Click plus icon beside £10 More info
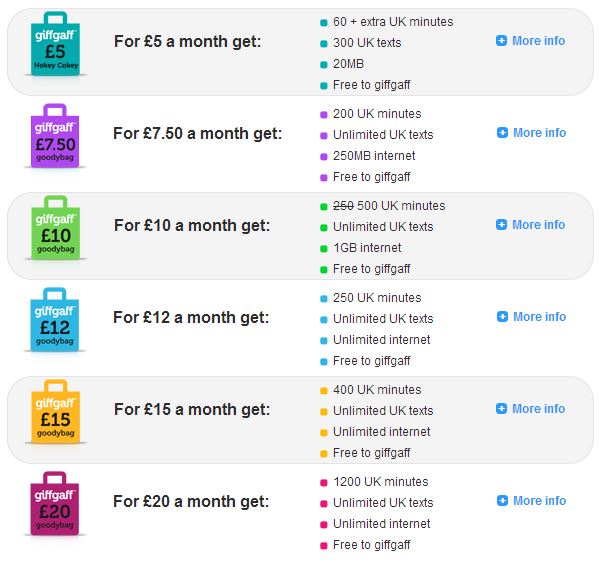The height and width of the screenshot is (564, 604). tap(502, 225)
